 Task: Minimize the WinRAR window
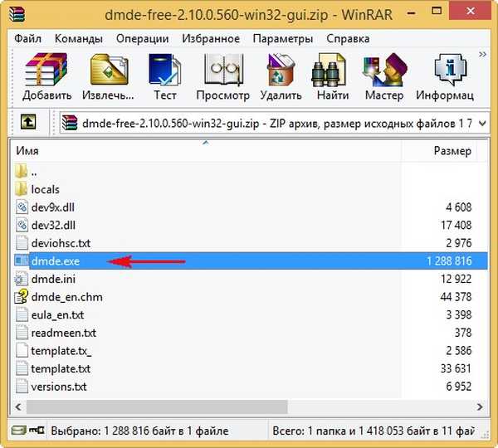pyautogui.click(x=412, y=13)
